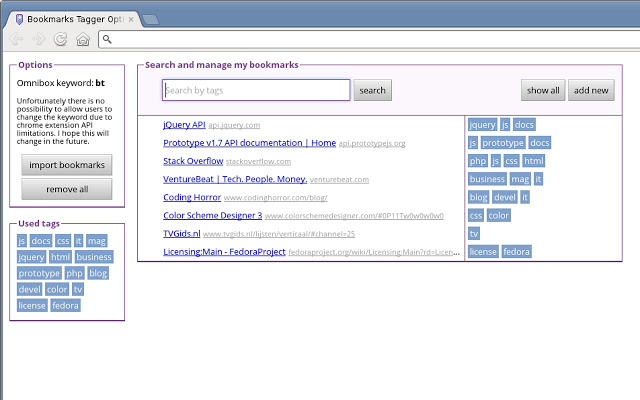
Task: Select the license tag in Used tags
Action: coord(32,305)
